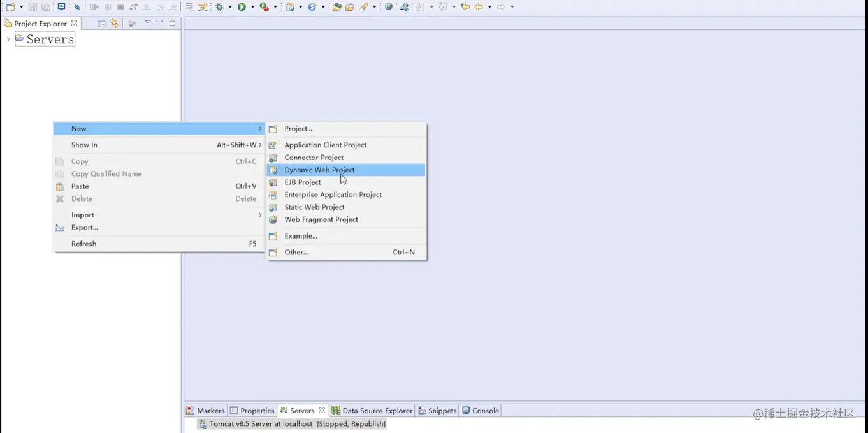Choose Web Fragment Project

[346, 219]
